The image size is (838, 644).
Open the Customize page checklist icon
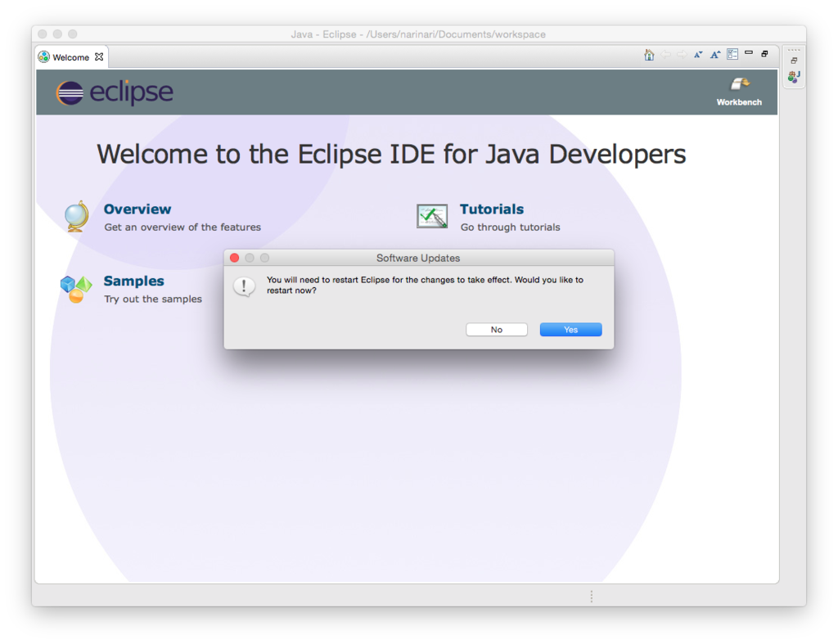point(732,55)
